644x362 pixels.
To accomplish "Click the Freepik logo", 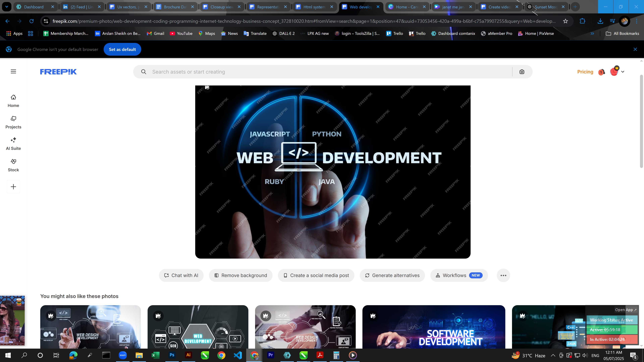I will [58, 72].
